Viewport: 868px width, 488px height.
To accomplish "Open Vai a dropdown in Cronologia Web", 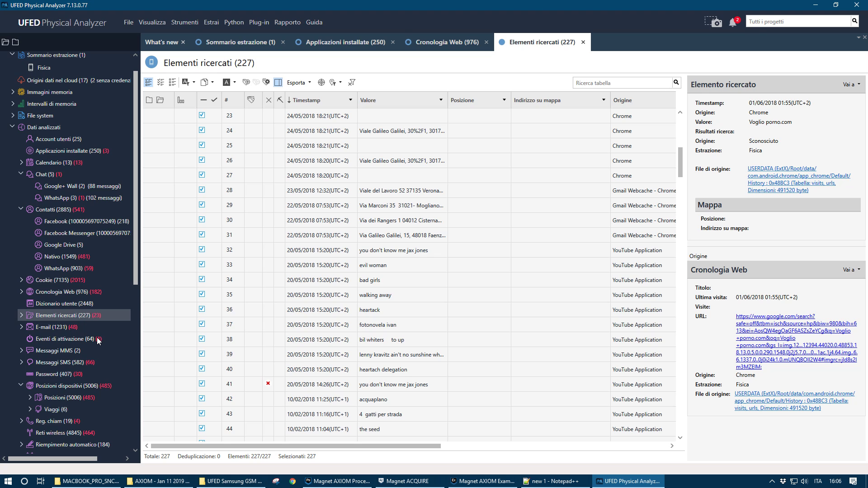I will click(851, 270).
